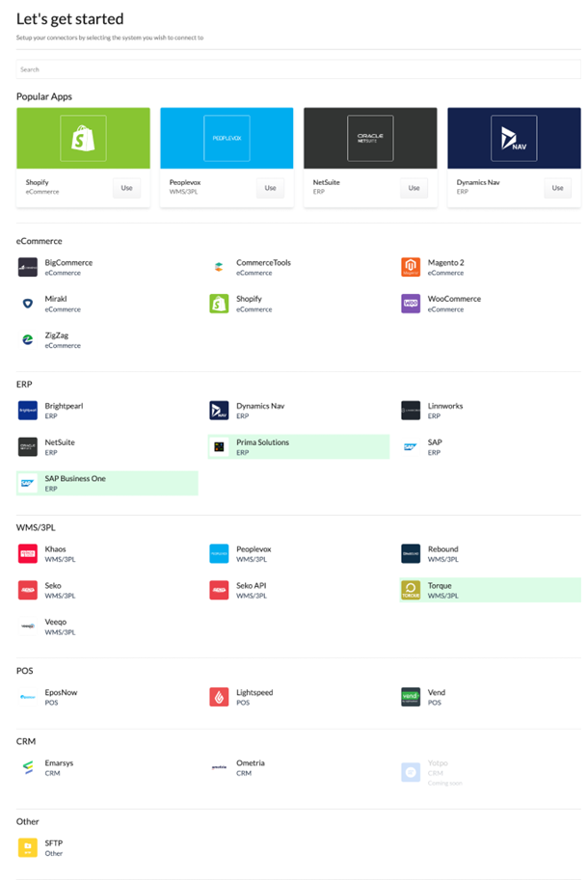Click the Search connectors input field
588x880 pixels.
point(298,69)
